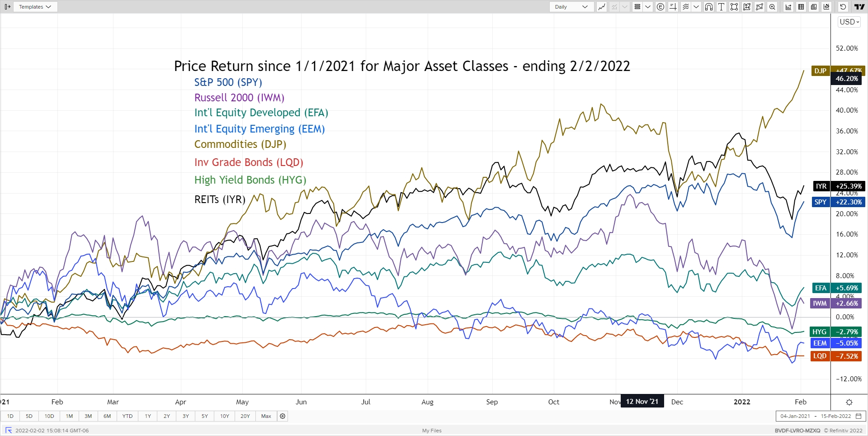Click the zoom-in magnifier icon
Viewport: 868px width, 436px height.
click(772, 7)
